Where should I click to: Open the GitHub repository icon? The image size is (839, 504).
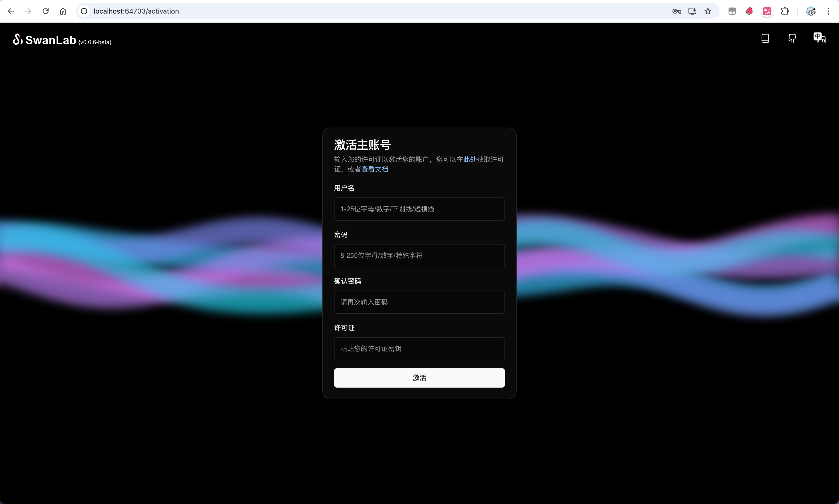(792, 38)
